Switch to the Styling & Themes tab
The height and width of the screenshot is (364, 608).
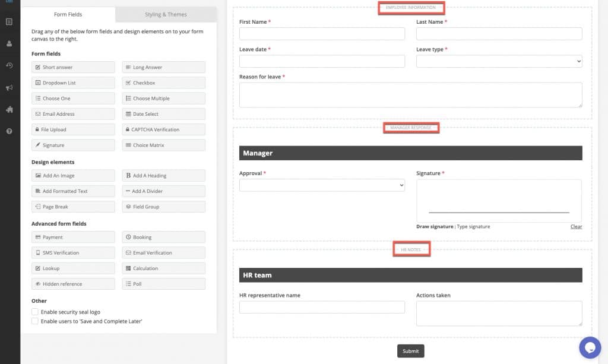click(167, 14)
